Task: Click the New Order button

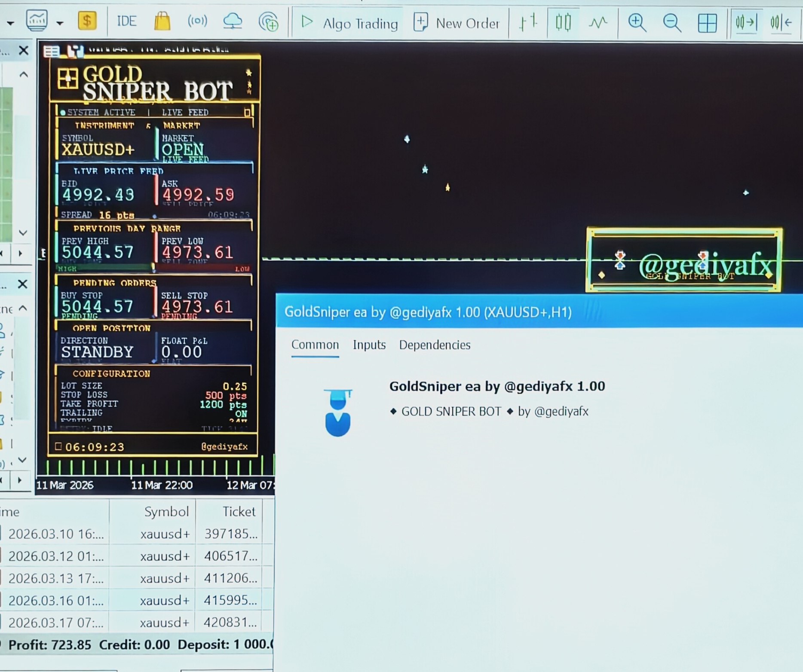Action: 457,23
